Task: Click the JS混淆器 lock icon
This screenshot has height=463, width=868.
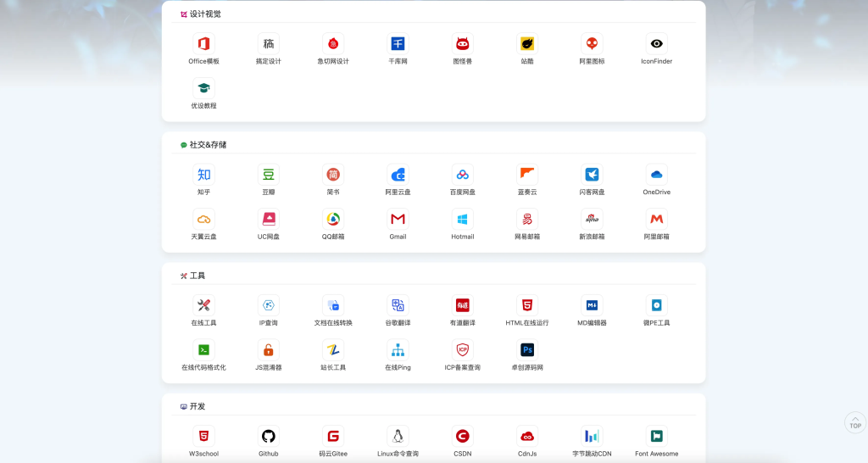Action: [269, 349]
